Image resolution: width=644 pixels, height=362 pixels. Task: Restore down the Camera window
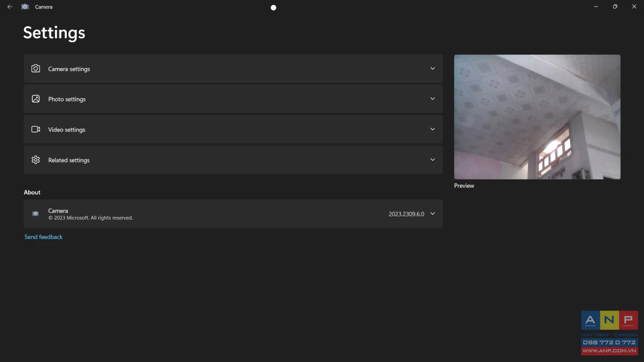(x=615, y=6)
